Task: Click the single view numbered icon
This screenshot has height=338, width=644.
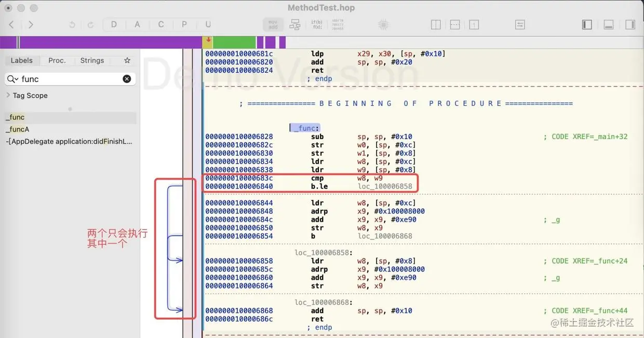Action: [x=474, y=24]
